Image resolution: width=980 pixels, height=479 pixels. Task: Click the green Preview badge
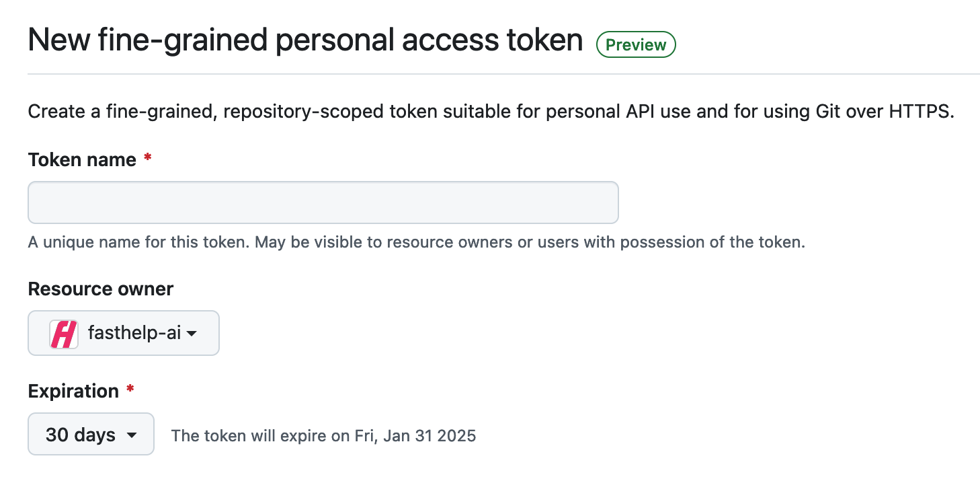click(x=636, y=45)
